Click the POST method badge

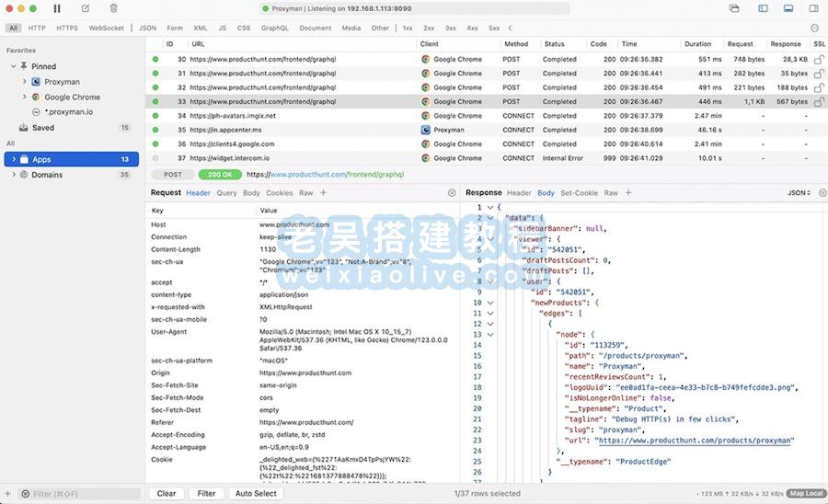(x=173, y=175)
